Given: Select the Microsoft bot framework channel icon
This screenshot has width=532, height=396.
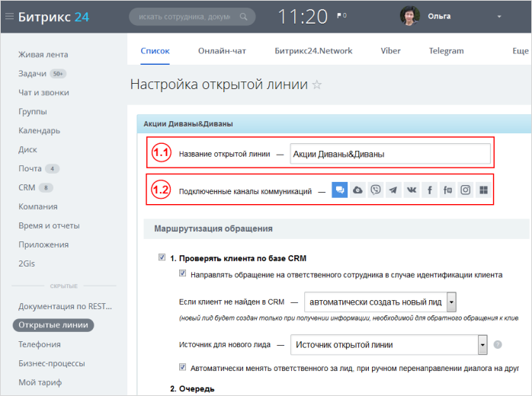Looking at the screenshot, I should (483, 190).
